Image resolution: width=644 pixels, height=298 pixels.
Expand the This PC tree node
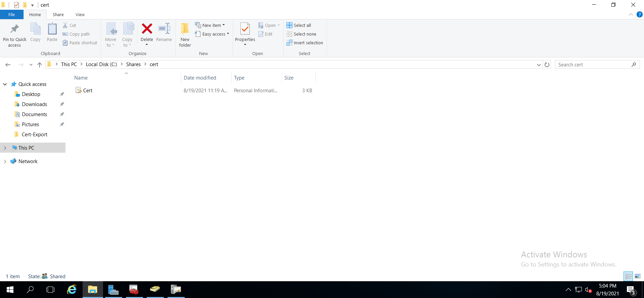(5, 148)
